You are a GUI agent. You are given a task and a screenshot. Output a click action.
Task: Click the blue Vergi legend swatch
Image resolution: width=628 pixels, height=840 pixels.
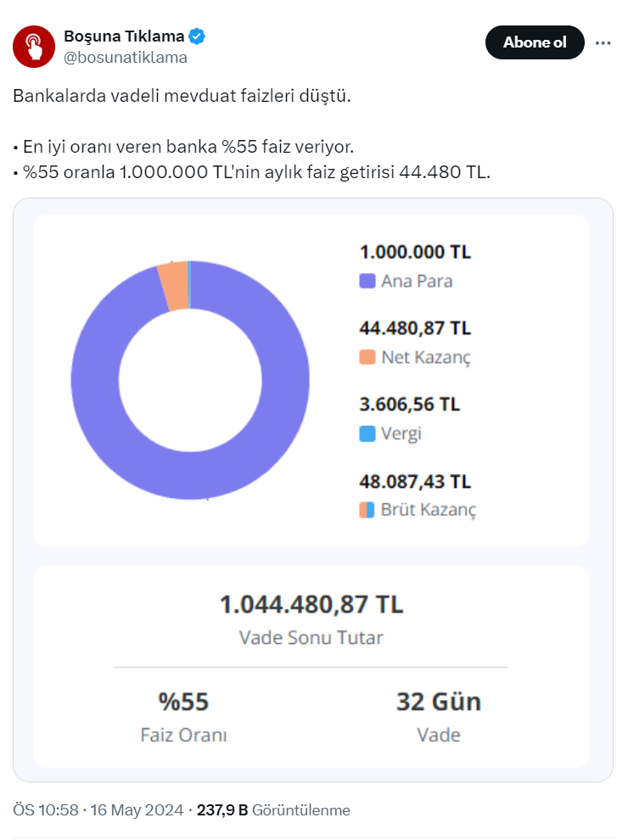pos(367,434)
